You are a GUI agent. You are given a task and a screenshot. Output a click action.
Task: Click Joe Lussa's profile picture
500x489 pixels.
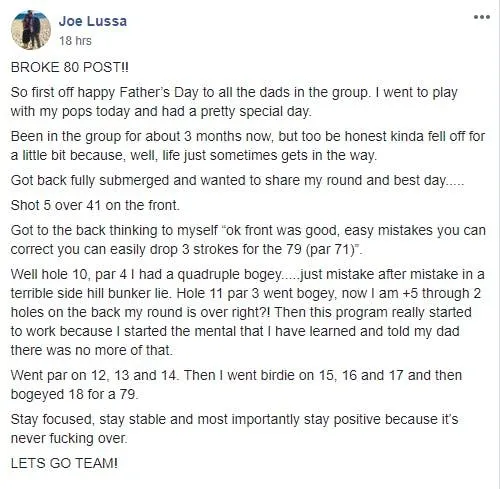click(x=31, y=30)
